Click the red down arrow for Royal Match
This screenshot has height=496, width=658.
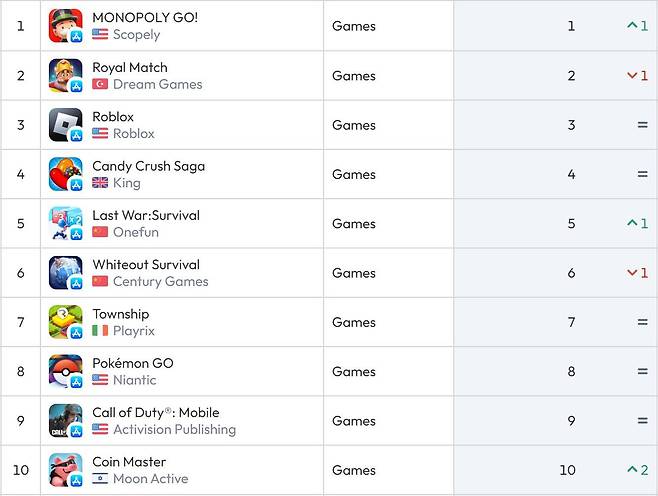coord(632,76)
